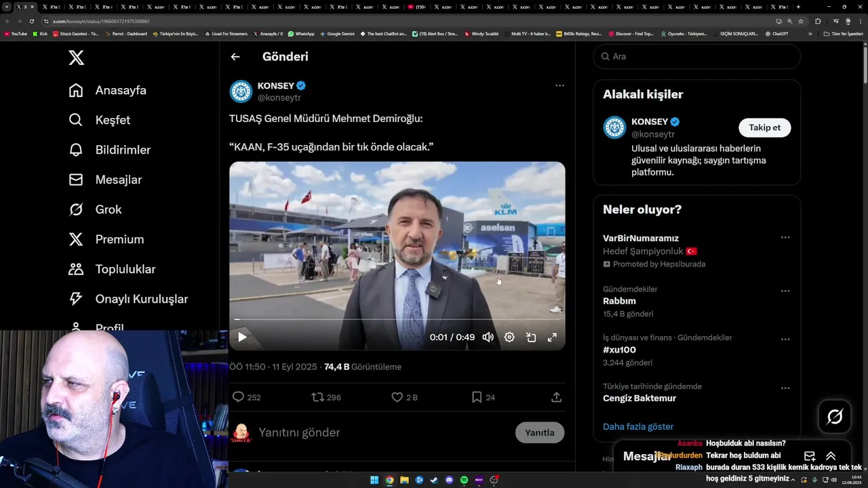
Task: Open Premium page
Action: pyautogui.click(x=106, y=239)
